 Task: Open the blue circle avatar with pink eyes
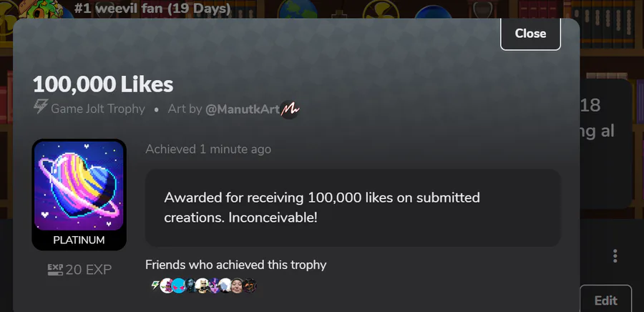tap(179, 286)
